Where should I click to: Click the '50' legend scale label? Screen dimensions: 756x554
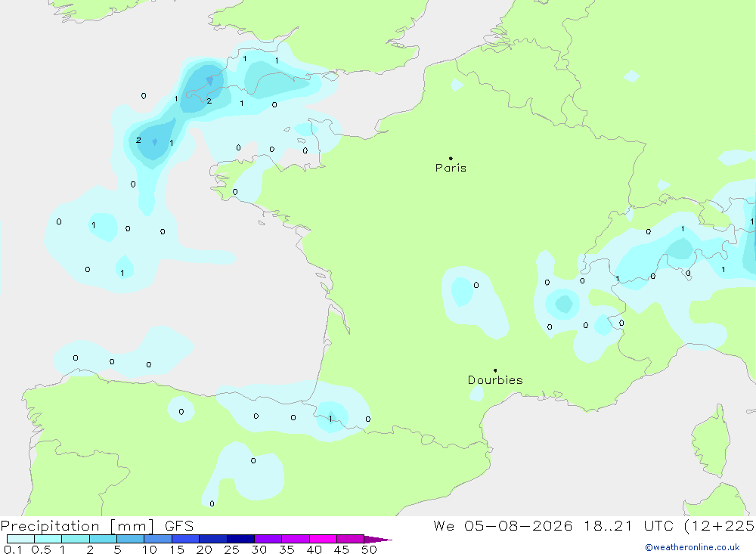tap(369, 549)
